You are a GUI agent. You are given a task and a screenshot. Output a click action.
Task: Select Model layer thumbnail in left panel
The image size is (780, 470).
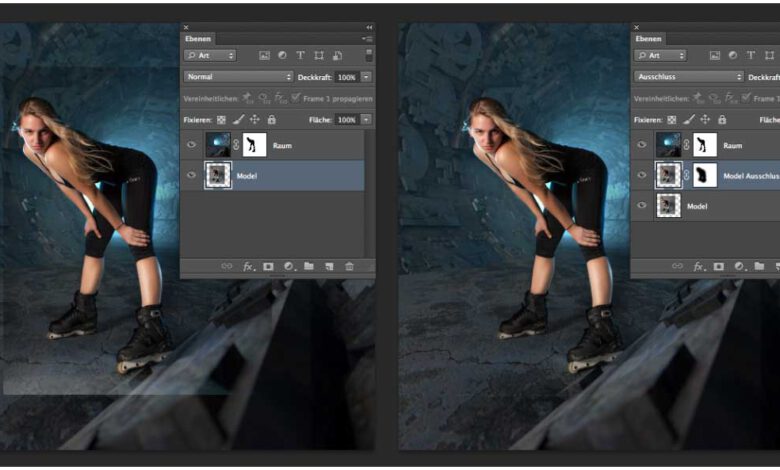click(x=218, y=175)
